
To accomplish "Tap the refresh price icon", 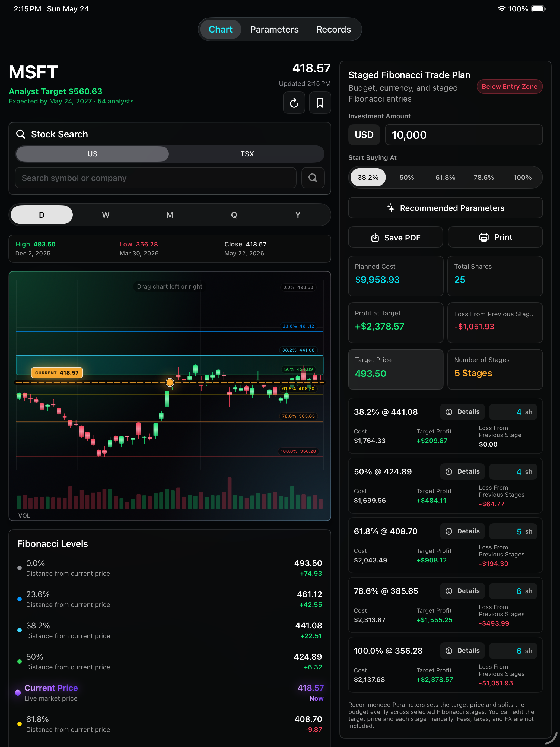I will 294,103.
